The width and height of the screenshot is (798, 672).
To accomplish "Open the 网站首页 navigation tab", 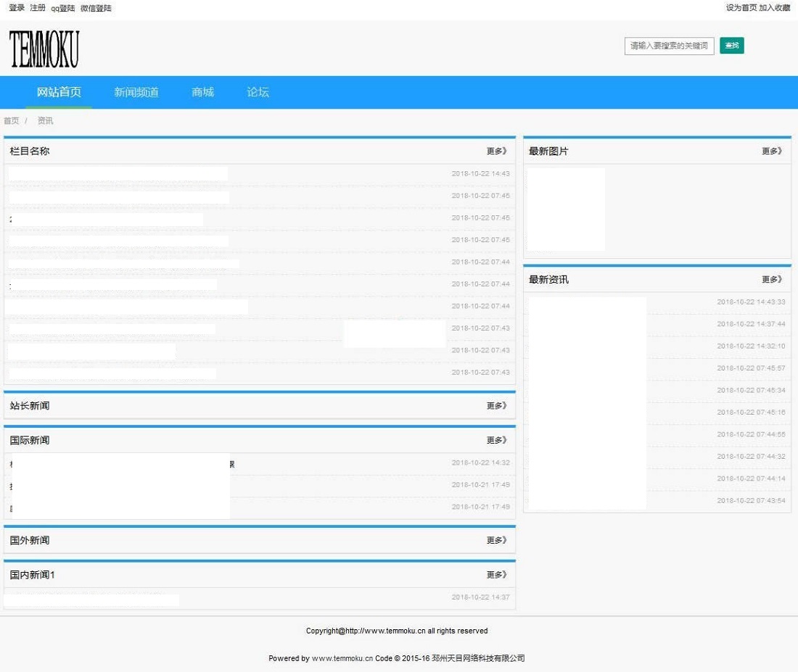I will 59,92.
